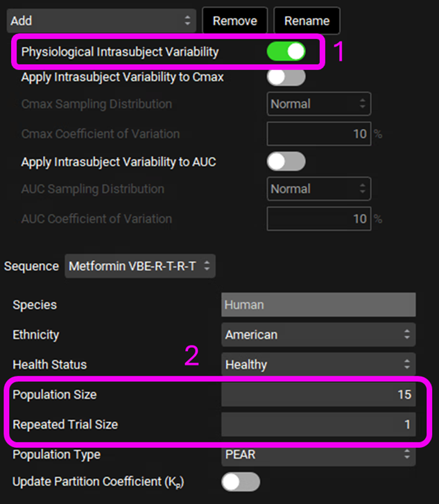
Task: Click the Update Partition Coefficient label
Action: (x=98, y=482)
